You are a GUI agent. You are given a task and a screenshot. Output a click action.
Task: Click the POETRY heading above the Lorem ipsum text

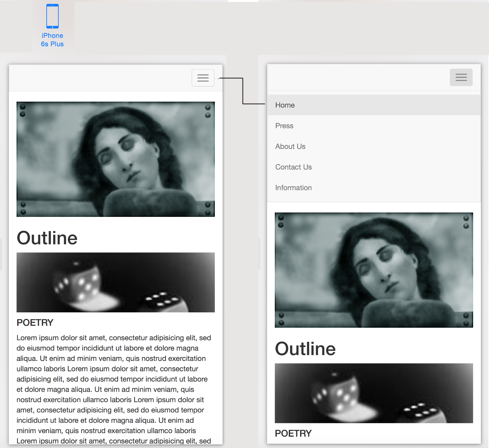pos(35,323)
